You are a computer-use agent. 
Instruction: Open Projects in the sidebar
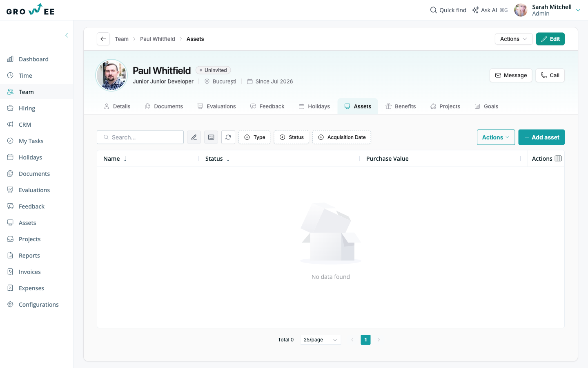(x=36, y=239)
